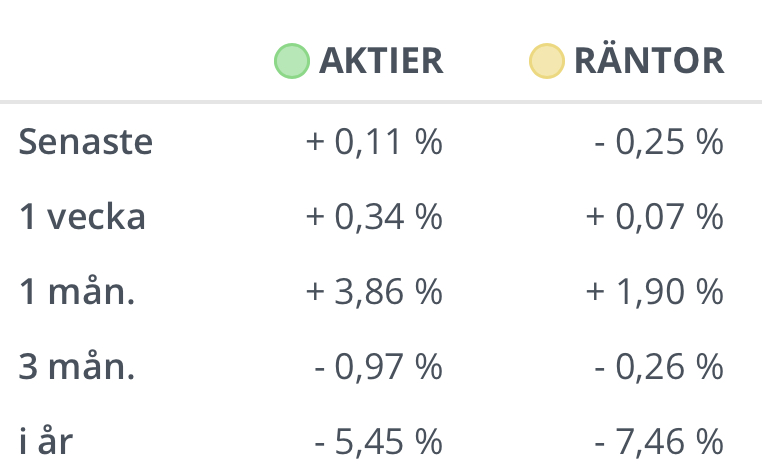This screenshot has height=474, width=762.
Task: Click Aktier 3 mån. value - 0,97 %
Action: [x=378, y=367]
